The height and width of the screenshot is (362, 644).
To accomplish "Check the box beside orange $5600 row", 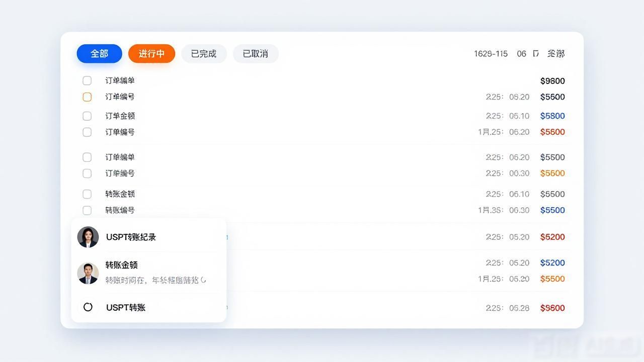I will [x=87, y=173].
